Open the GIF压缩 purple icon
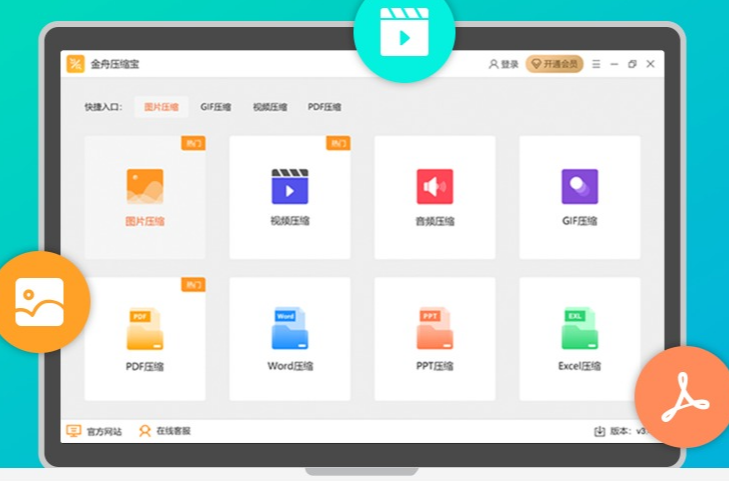Viewport: 729px width, 481px height. tap(580, 186)
